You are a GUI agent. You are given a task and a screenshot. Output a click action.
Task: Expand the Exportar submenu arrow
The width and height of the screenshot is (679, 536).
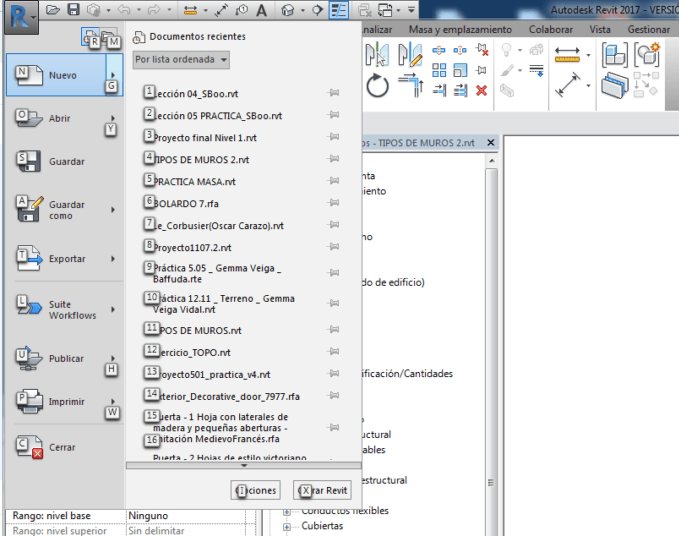(x=113, y=259)
